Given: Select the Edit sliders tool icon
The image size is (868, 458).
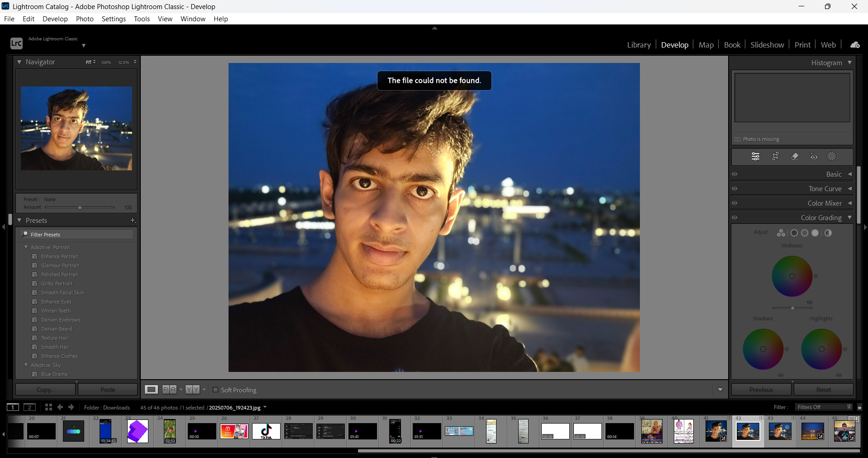Looking at the screenshot, I should [755, 157].
